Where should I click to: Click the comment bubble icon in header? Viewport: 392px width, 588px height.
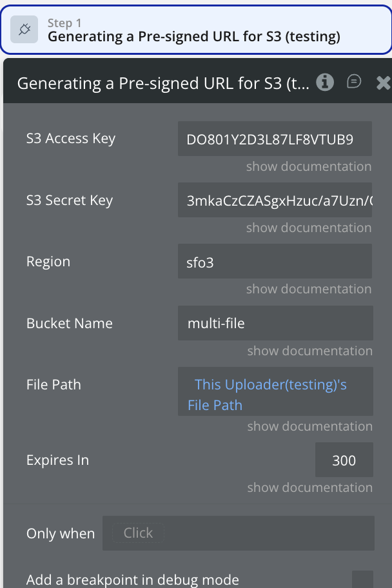tap(354, 82)
